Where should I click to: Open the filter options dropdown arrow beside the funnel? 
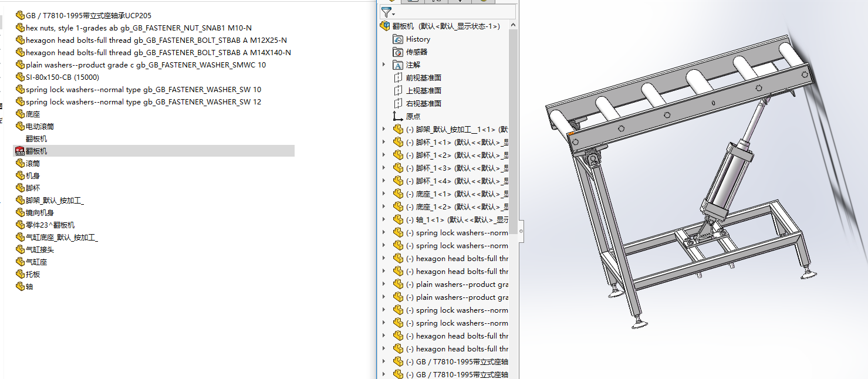click(393, 14)
